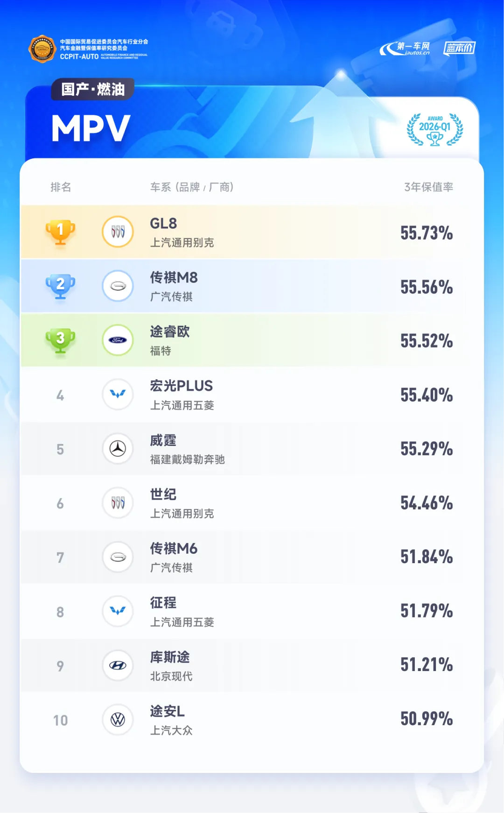The image size is (504, 813).
Task: Click the 蓝本价 logo
Action: click(459, 48)
